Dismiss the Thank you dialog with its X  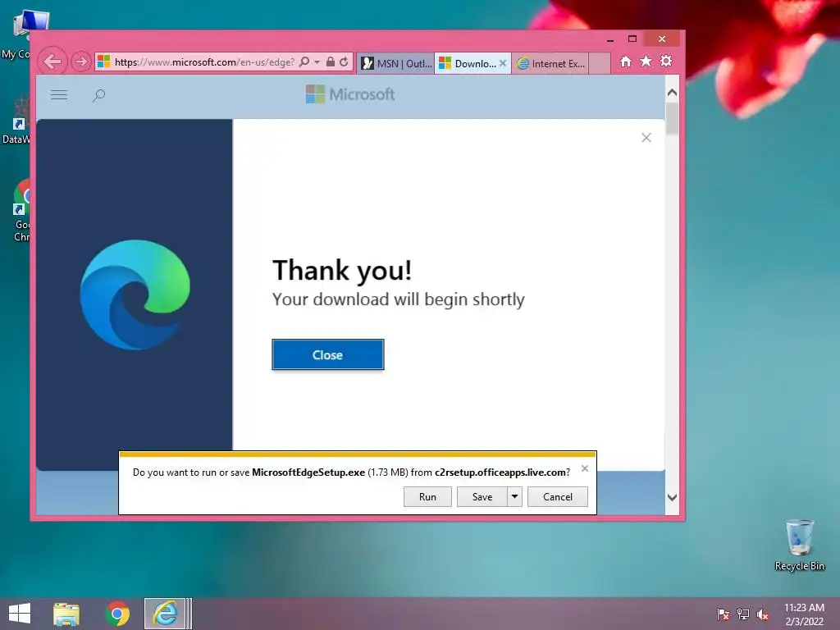coord(646,138)
